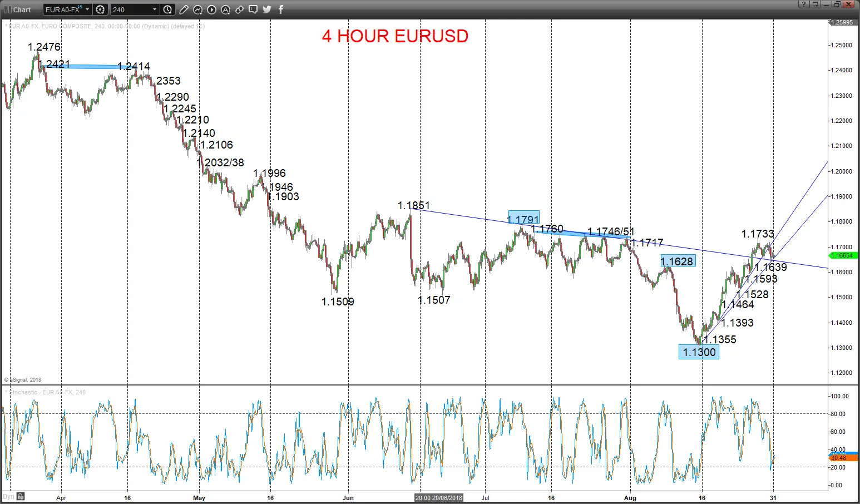Click the play replay icon
Screen dimensions: 860x504
tap(211, 9)
